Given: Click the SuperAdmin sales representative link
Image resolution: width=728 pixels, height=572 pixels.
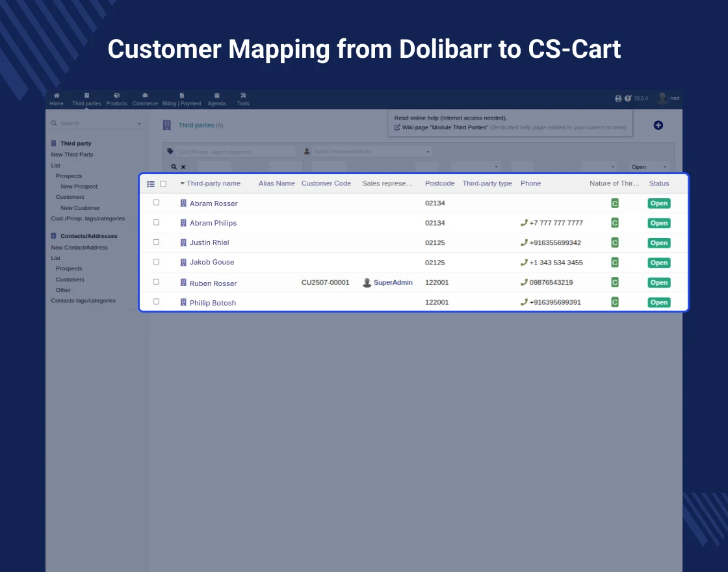Looking at the screenshot, I should point(393,283).
